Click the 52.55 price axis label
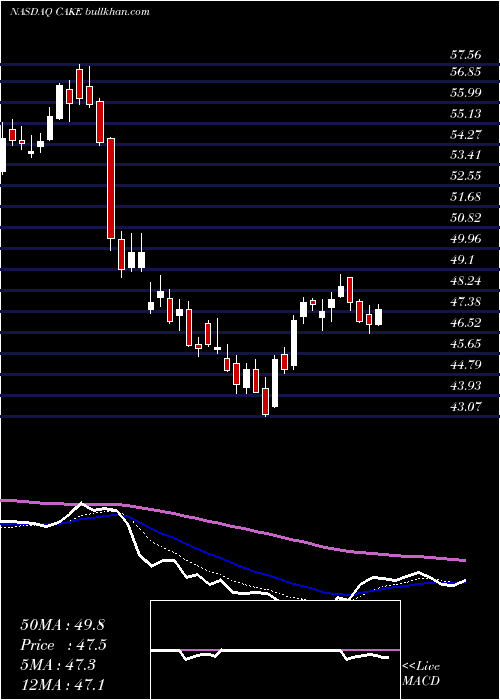The height and width of the screenshot is (700, 500). coord(465,176)
